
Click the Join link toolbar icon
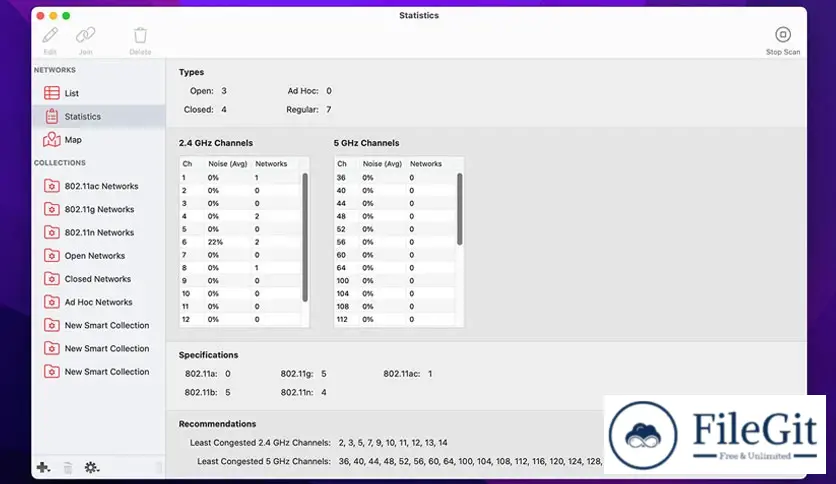pos(85,36)
